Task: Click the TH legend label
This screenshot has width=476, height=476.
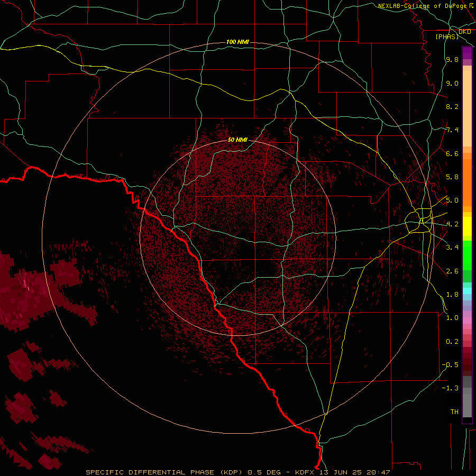Action: click(x=454, y=412)
